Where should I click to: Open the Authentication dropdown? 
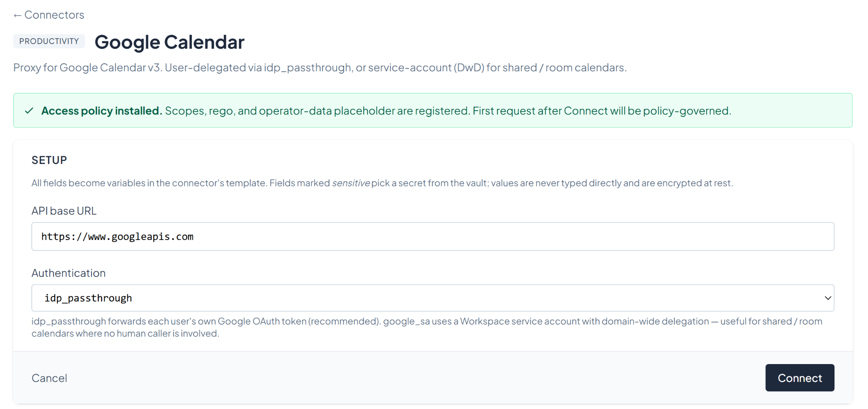point(433,298)
